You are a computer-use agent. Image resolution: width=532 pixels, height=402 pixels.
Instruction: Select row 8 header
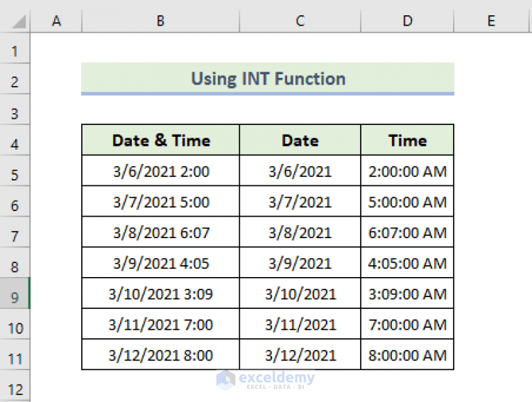[x=15, y=263]
